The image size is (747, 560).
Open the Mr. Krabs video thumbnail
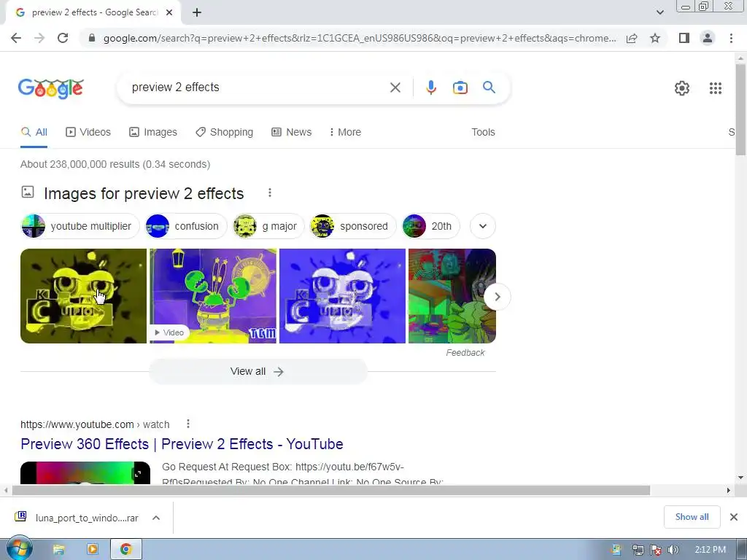(x=213, y=296)
